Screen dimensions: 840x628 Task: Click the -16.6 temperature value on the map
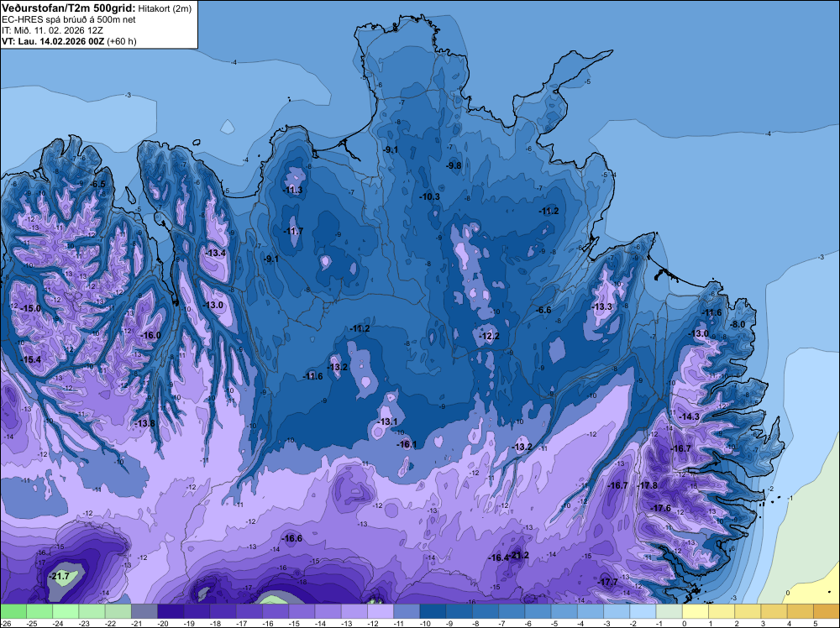click(292, 539)
